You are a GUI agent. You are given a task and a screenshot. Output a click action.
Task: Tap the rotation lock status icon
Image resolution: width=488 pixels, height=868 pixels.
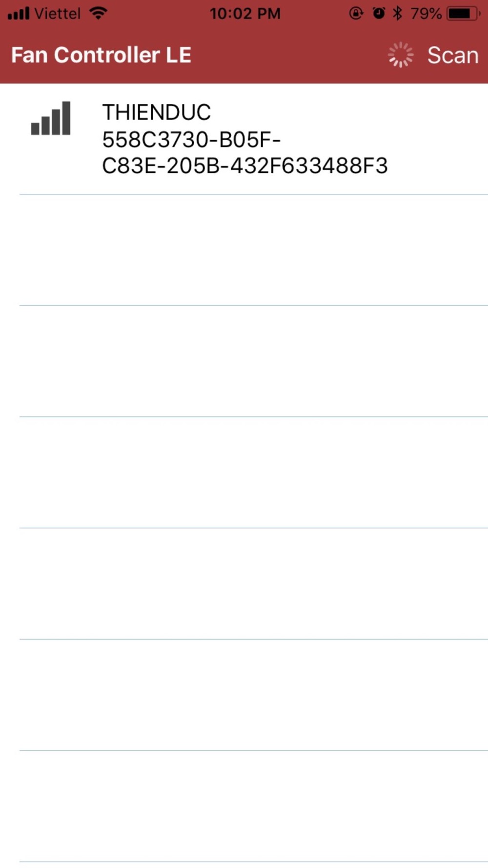(356, 13)
